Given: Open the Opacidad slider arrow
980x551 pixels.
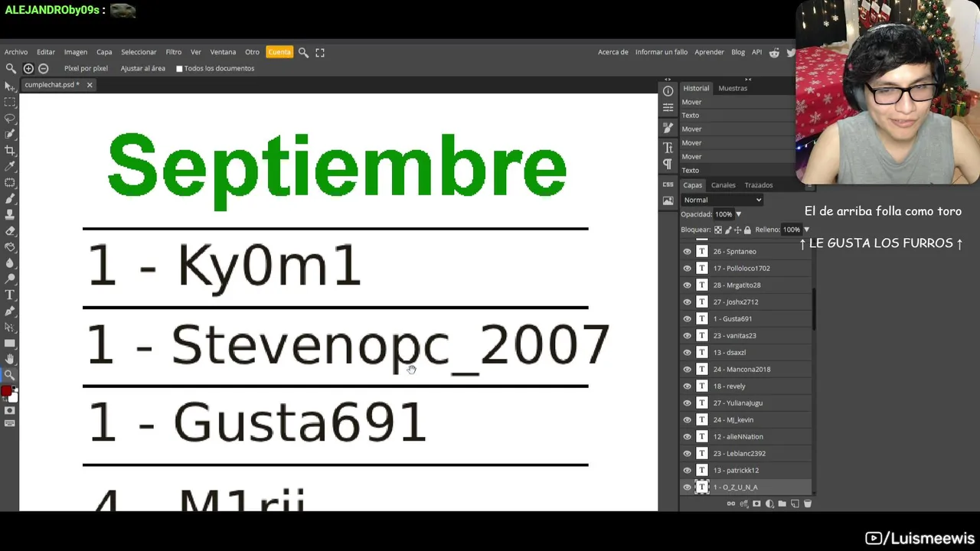Looking at the screenshot, I should tap(738, 214).
